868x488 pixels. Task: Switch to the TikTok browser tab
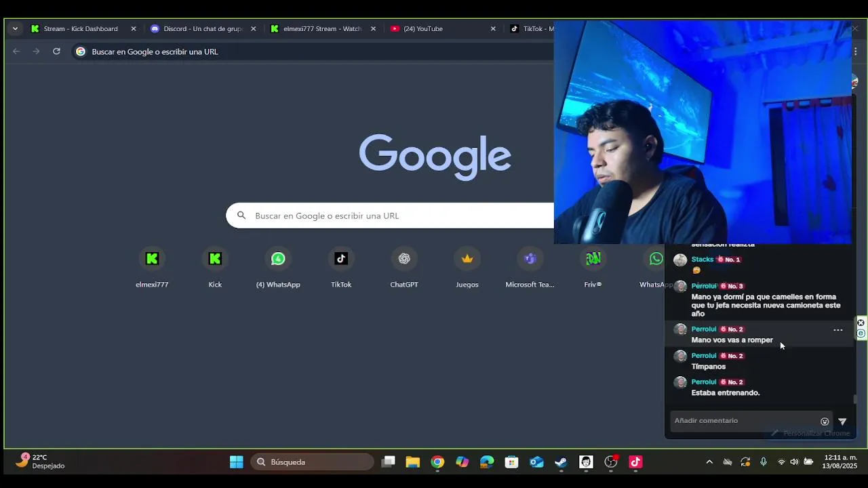click(x=532, y=28)
